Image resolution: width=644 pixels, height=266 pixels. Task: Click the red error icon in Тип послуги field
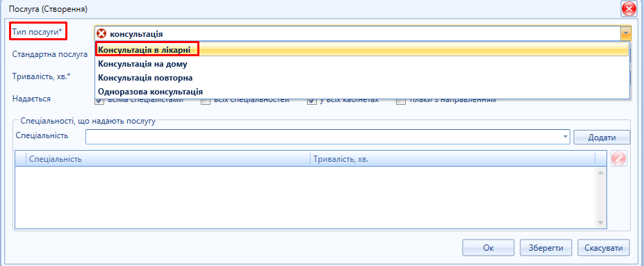(x=101, y=33)
